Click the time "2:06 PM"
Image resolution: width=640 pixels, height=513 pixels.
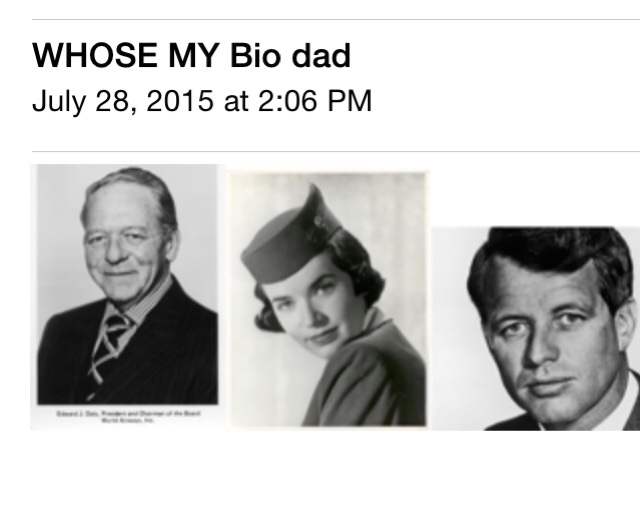315,101
